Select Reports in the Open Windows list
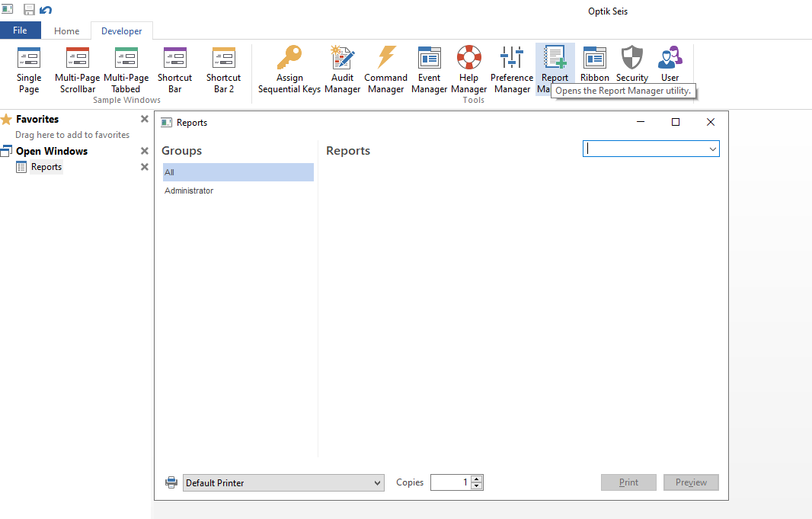 pyautogui.click(x=46, y=167)
